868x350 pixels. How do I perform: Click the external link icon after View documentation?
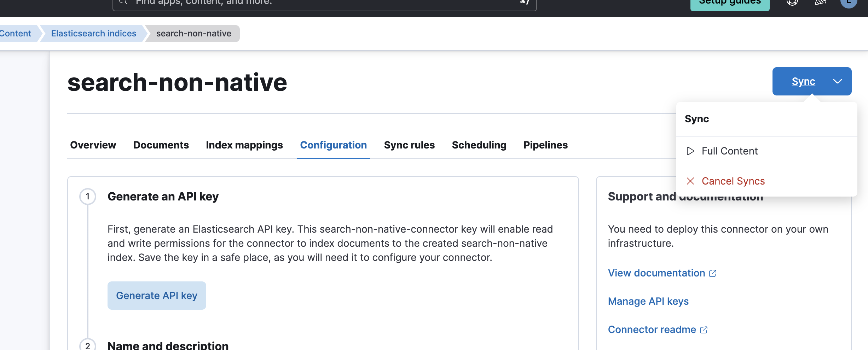(713, 273)
